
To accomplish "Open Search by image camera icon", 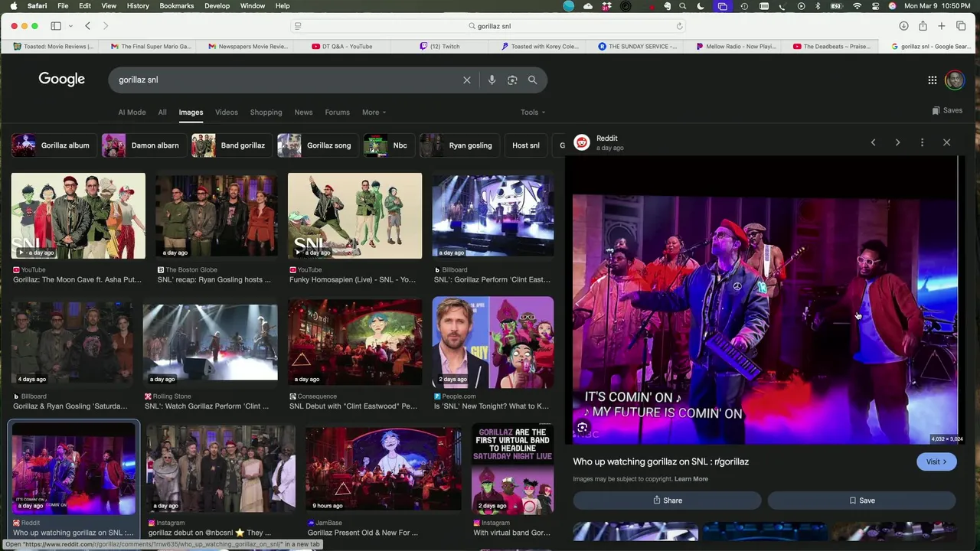I will (x=512, y=80).
